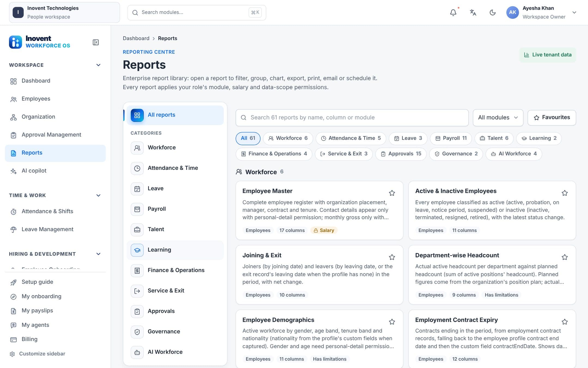Open Setup guide rocket item
588x368 pixels.
pos(55,282)
